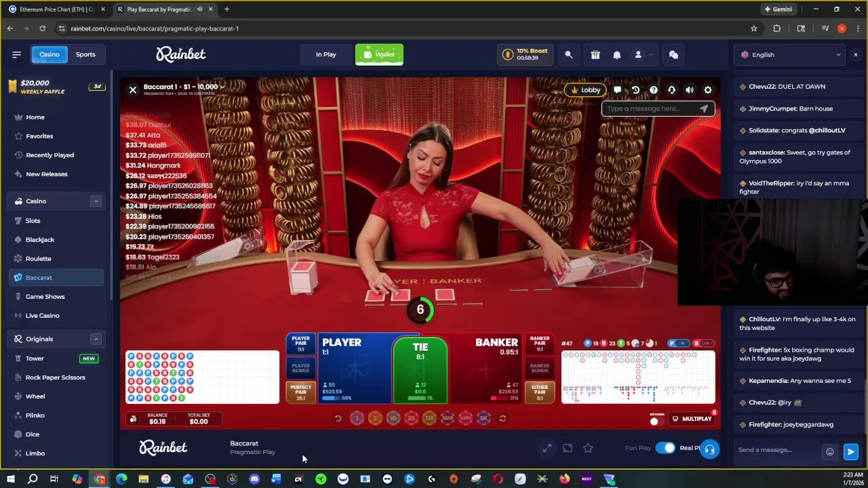Favorite the game with star icon
The width and height of the screenshot is (868, 488).
588,448
